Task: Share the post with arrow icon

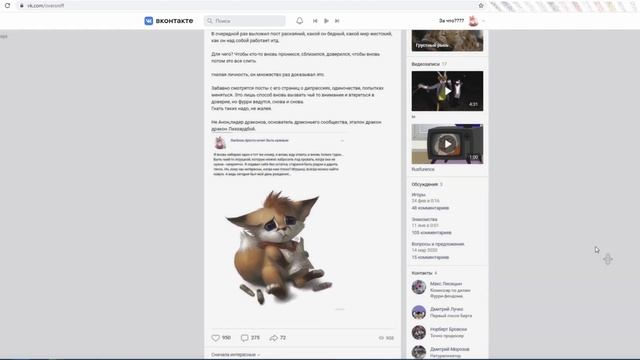Action: 273,338
